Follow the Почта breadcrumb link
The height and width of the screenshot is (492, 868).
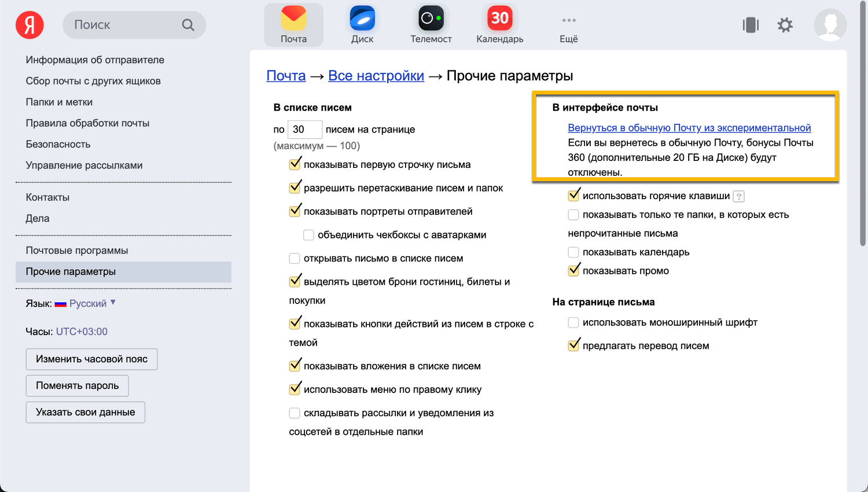click(x=286, y=76)
